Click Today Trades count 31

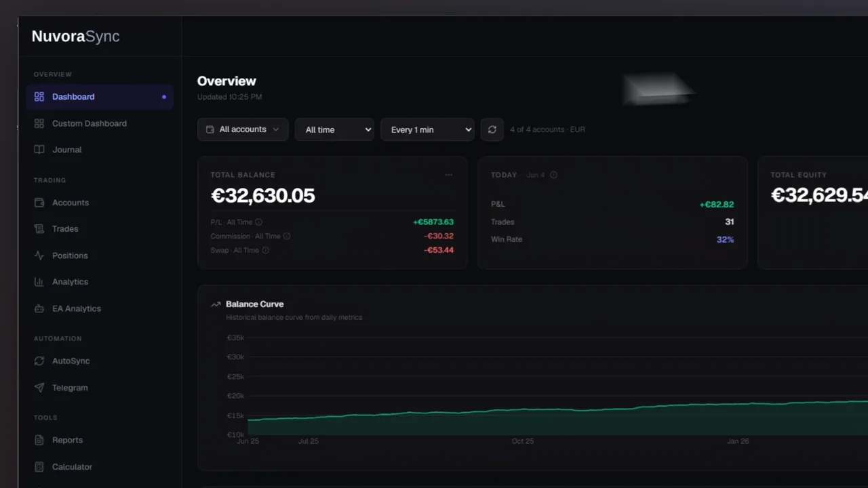tap(729, 222)
